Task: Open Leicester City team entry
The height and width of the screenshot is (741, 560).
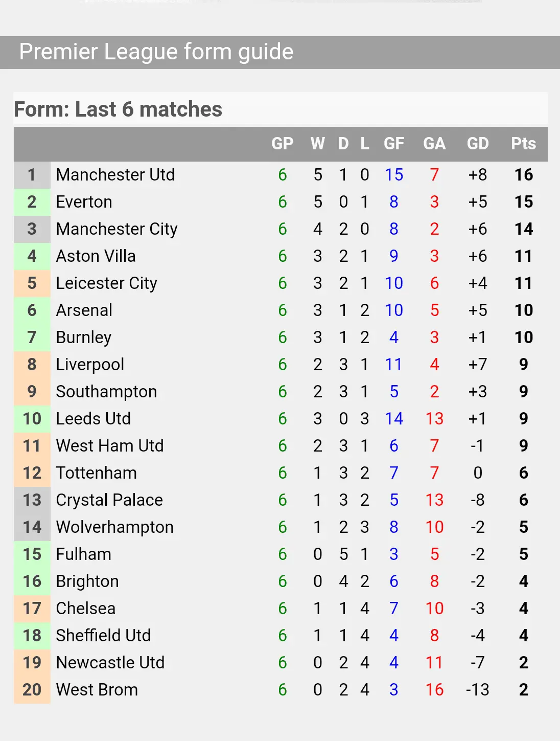Action: (x=106, y=283)
